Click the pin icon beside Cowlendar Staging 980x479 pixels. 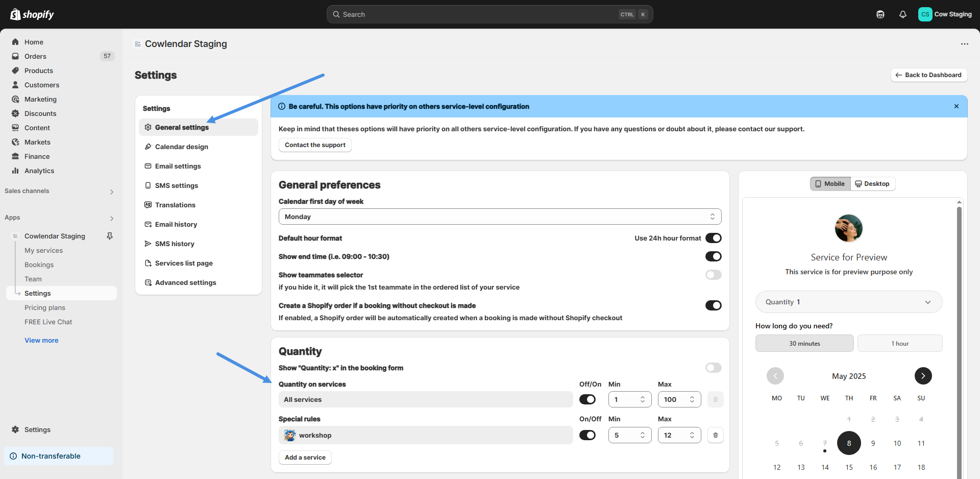(109, 236)
